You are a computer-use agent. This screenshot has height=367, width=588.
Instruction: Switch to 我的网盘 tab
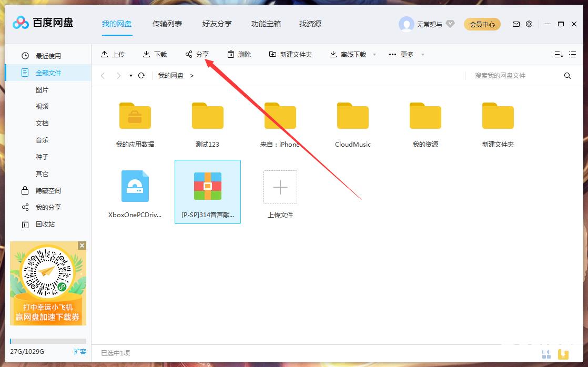click(117, 24)
